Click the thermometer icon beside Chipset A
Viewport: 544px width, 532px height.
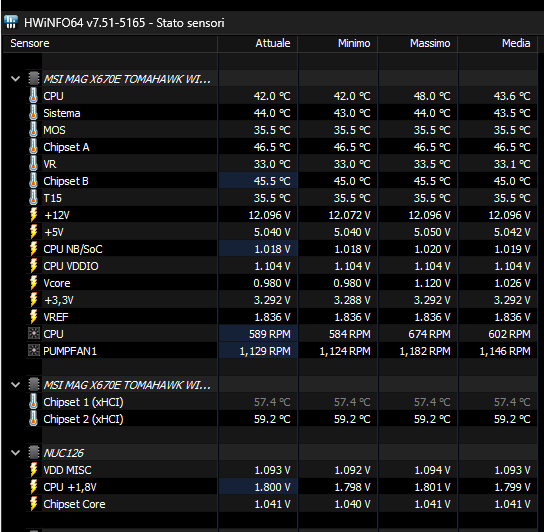pos(33,147)
